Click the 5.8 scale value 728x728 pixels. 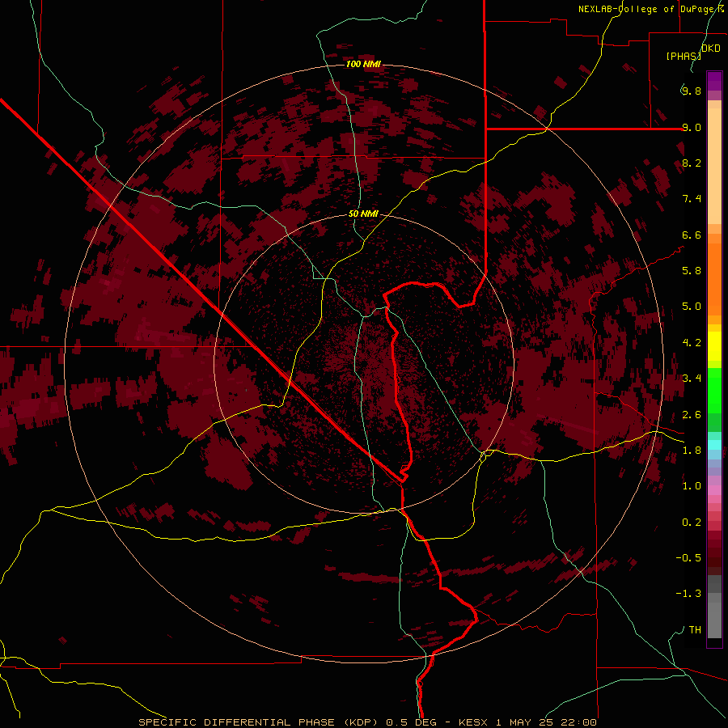click(x=691, y=270)
